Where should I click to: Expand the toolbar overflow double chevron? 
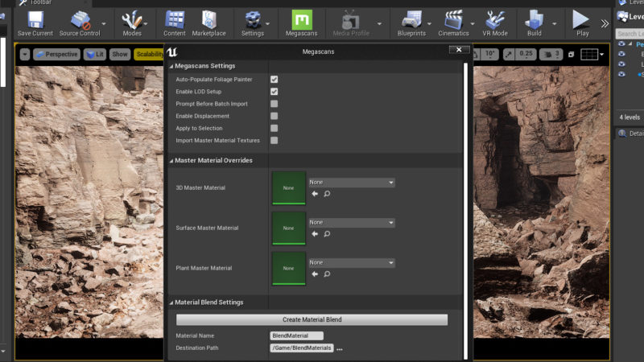[605, 24]
